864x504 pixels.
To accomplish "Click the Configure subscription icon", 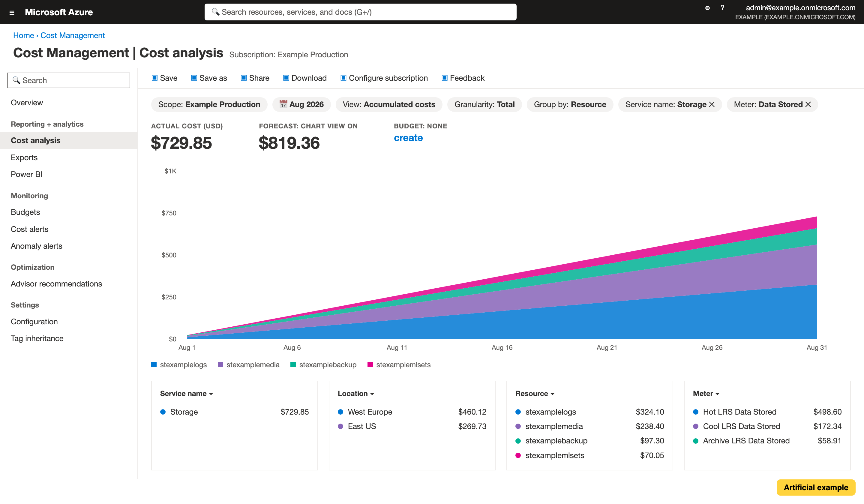I will click(343, 78).
